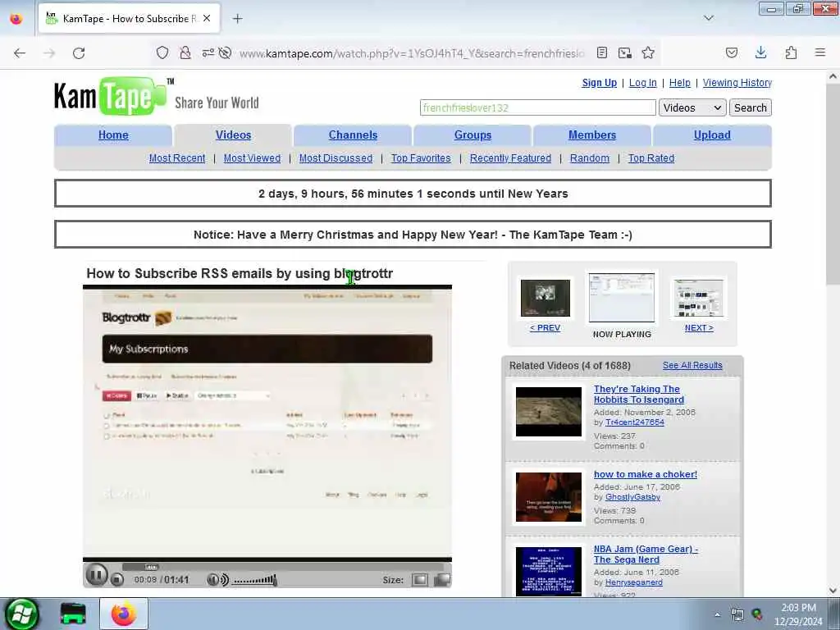Screen dimensions: 840x630
Task: Stop video playback with the stop button
Action: pyautogui.click(x=117, y=580)
